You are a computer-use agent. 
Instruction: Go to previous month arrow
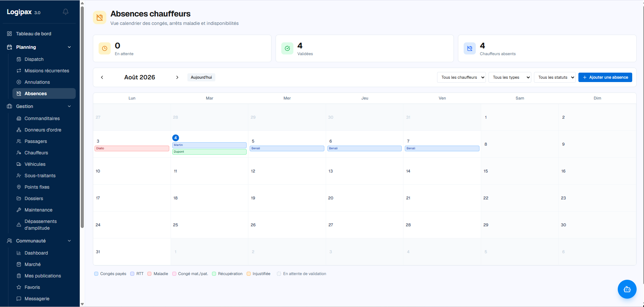pyautogui.click(x=102, y=77)
